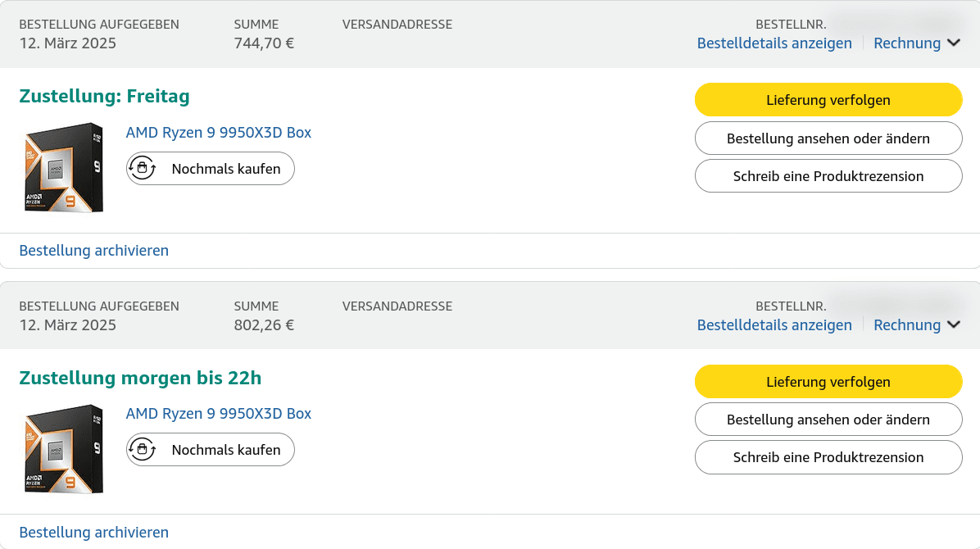Track delivery for the Freitag order
The height and width of the screenshot is (549, 980).
point(828,100)
